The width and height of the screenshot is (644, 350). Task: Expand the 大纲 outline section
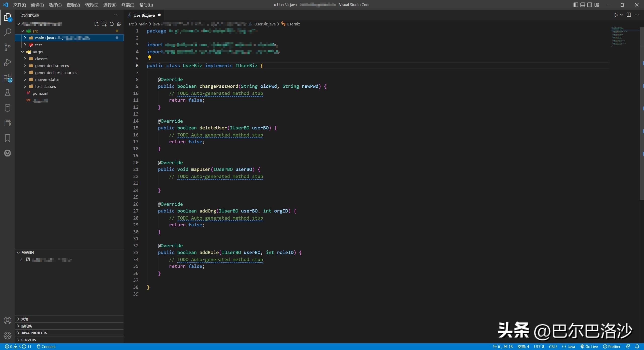[69, 319]
